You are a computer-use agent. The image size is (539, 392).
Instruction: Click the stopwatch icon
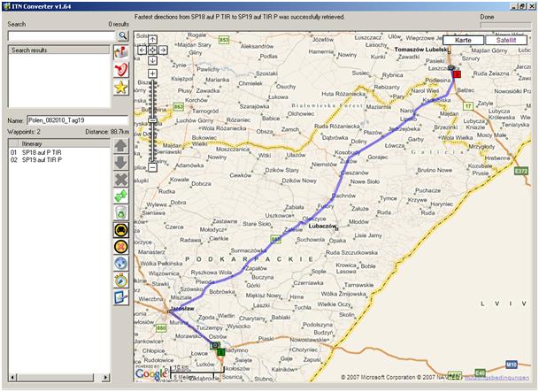click(x=121, y=281)
